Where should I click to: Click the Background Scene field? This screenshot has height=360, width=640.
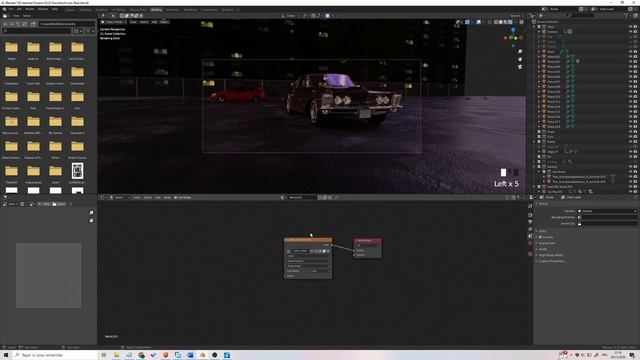tap(607, 217)
